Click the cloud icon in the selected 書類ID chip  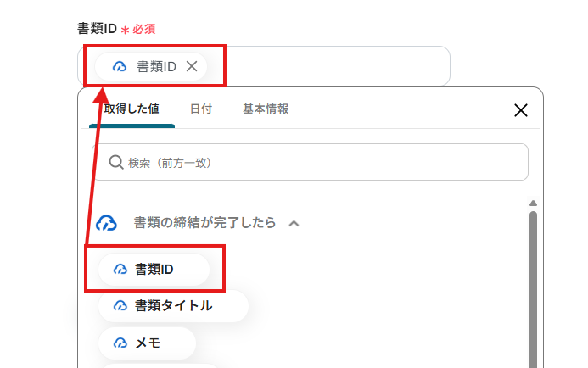click(x=120, y=66)
